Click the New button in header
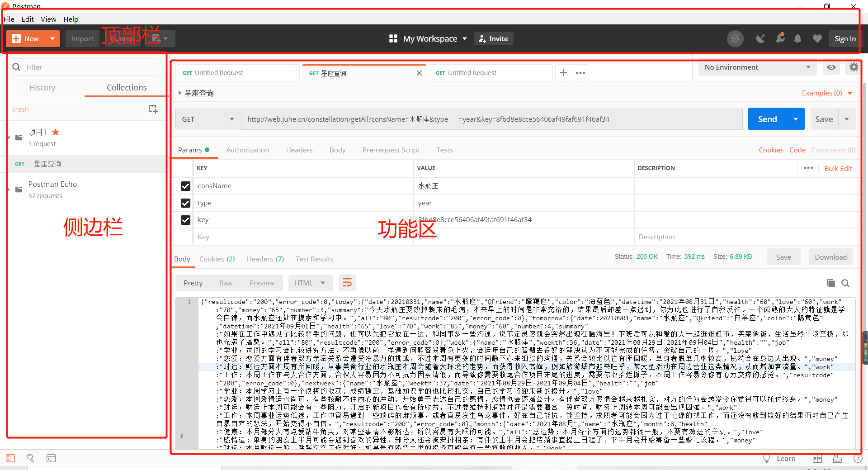 [26, 39]
